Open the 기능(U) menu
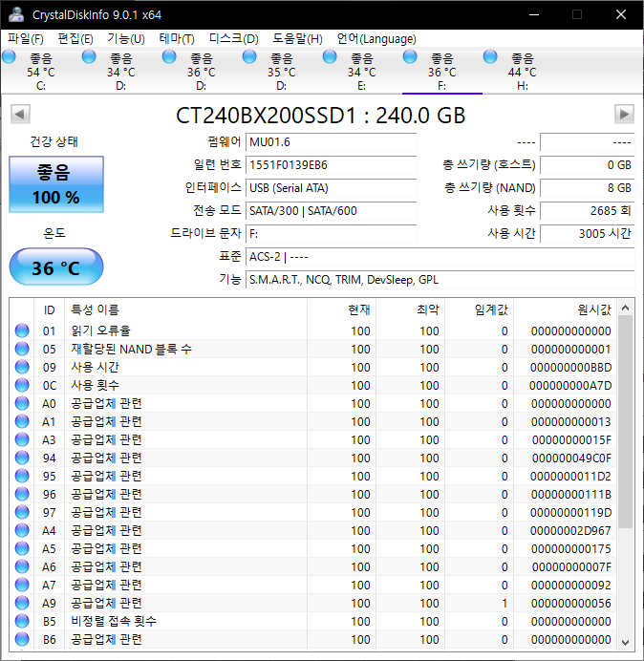Screen dimensions: 644x661 point(126,39)
